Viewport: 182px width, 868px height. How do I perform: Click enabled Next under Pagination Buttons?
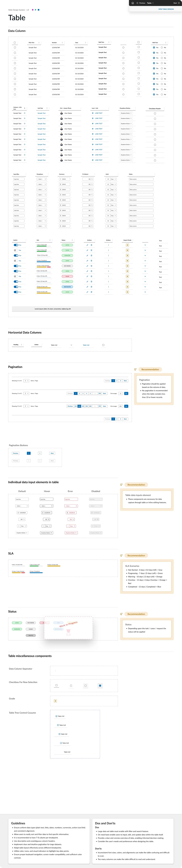52,453
